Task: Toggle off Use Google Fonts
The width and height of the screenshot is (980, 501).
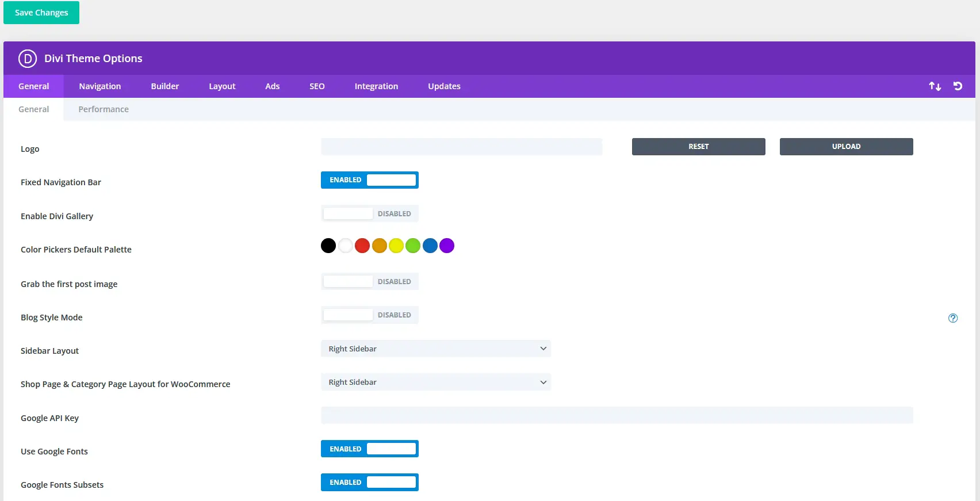Action: point(370,449)
